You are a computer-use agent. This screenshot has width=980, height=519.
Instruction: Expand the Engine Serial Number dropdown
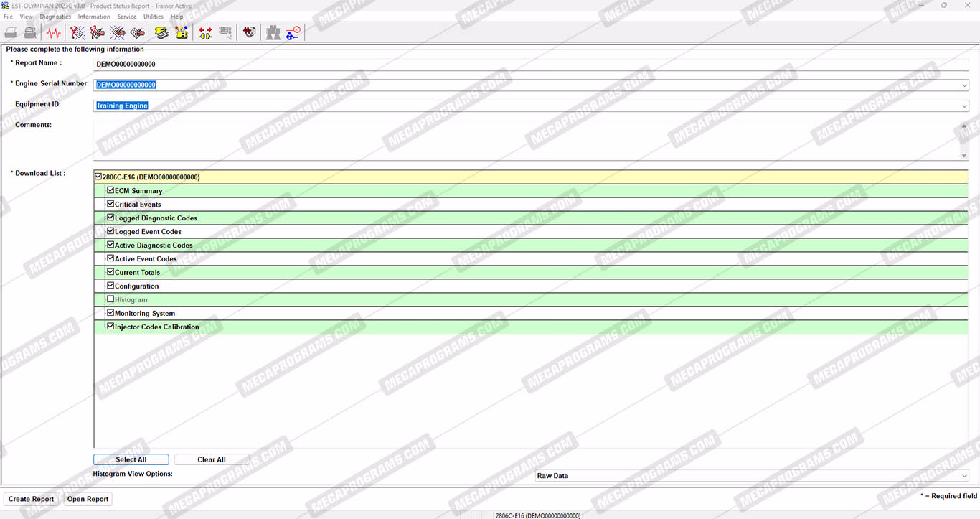tap(964, 85)
